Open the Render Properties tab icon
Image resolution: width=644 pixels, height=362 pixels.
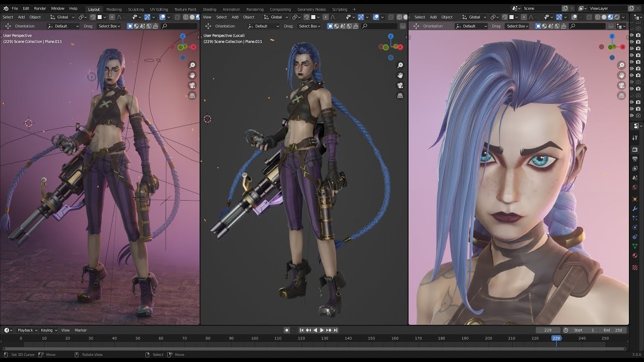pyautogui.click(x=635, y=150)
